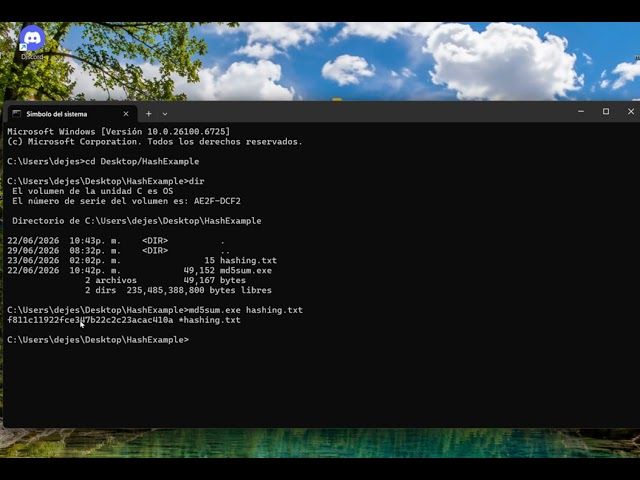Click the '49,167 bytes' total text
Screen dimensions: 640x480
(x=214, y=280)
